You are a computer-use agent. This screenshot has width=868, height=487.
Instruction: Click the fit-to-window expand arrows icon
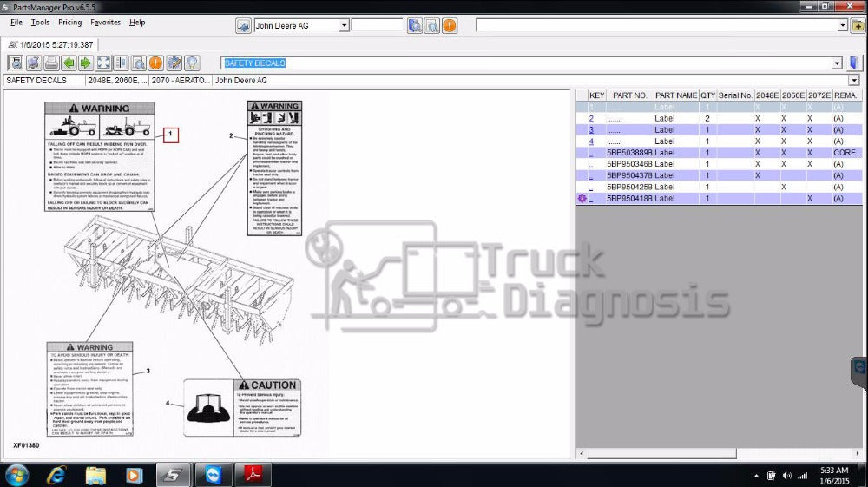(x=103, y=63)
